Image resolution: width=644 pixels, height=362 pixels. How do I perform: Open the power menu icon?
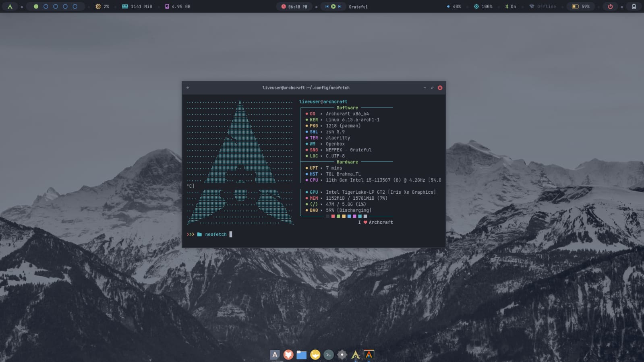[x=610, y=6]
